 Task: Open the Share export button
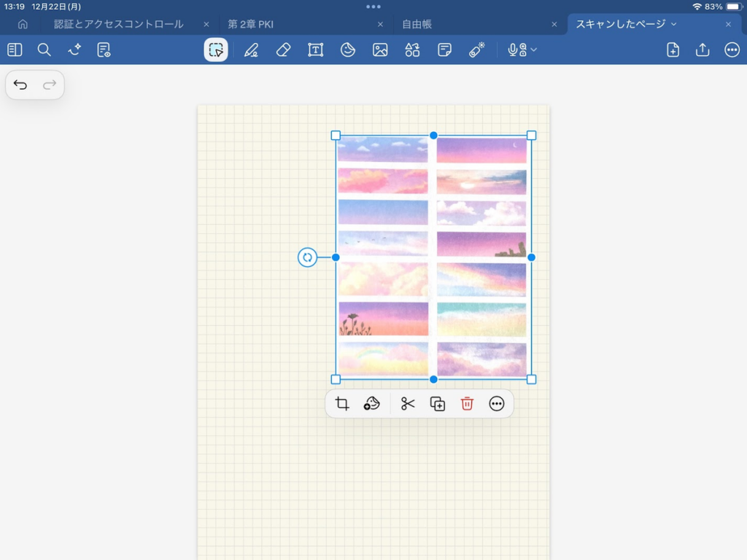click(703, 50)
